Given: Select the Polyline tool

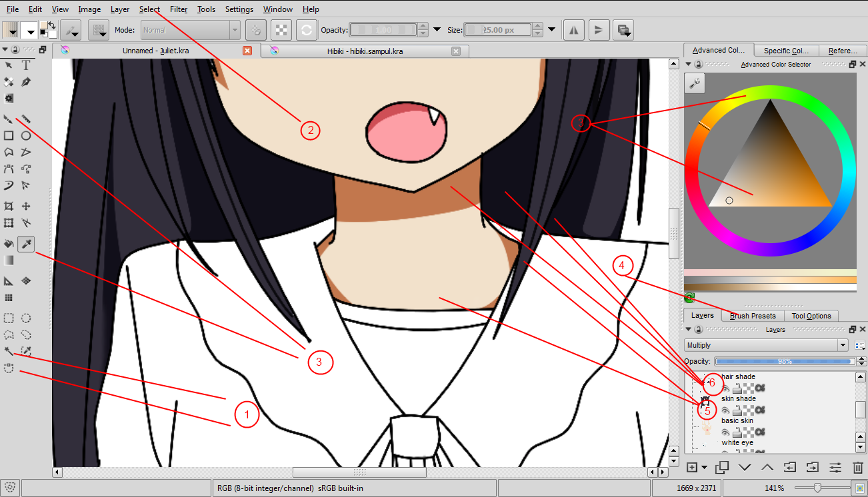Looking at the screenshot, I should [26, 152].
